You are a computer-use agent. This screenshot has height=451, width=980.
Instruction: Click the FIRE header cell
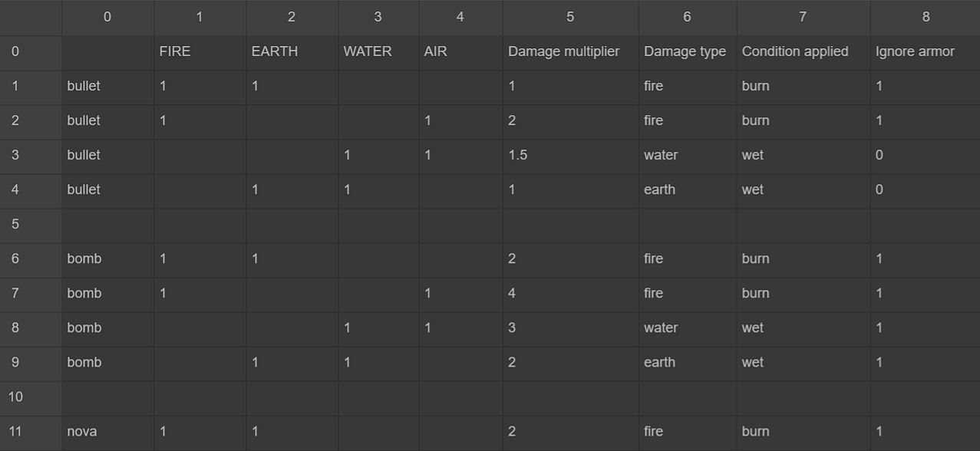point(200,51)
